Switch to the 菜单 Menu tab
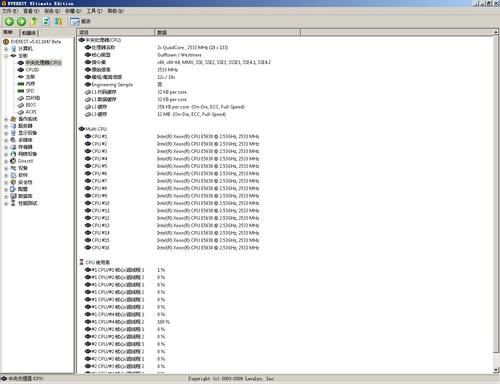The height and width of the screenshot is (384, 500). click(x=9, y=32)
